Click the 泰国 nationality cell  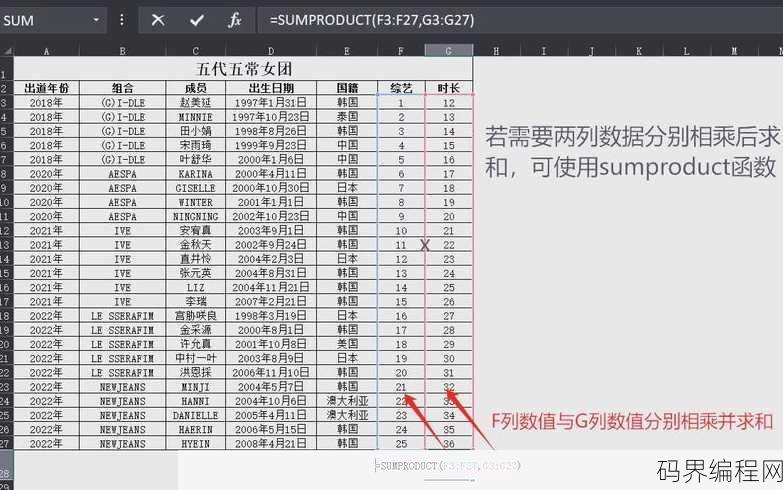coord(347,117)
